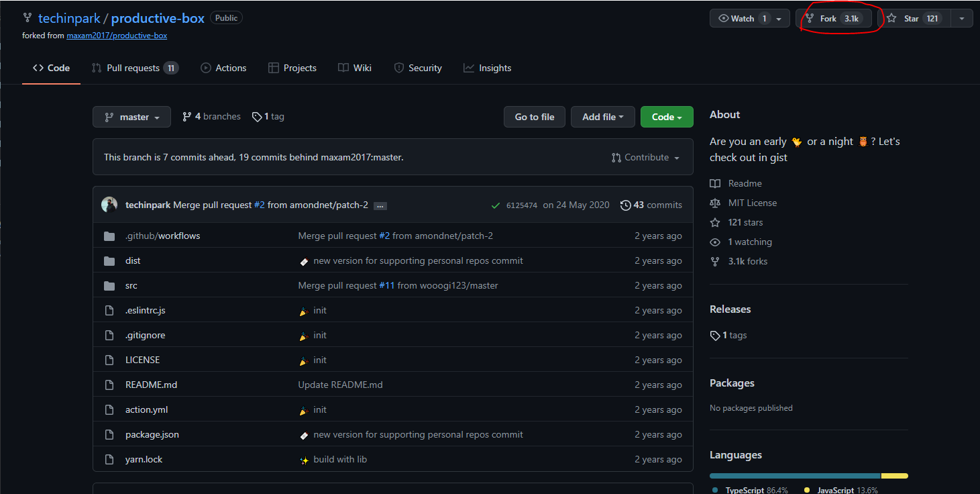Click the star icon beside 121 stars
Screen dimensions: 980x494
point(715,222)
